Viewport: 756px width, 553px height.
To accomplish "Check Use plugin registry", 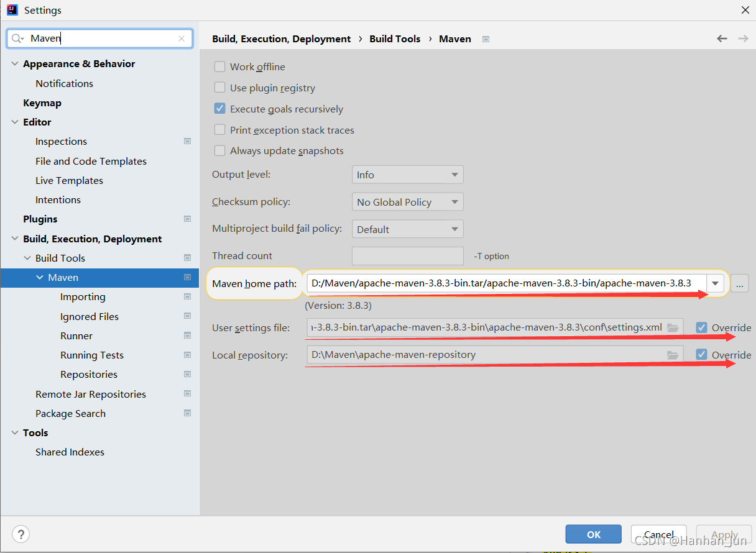I will pyautogui.click(x=219, y=88).
